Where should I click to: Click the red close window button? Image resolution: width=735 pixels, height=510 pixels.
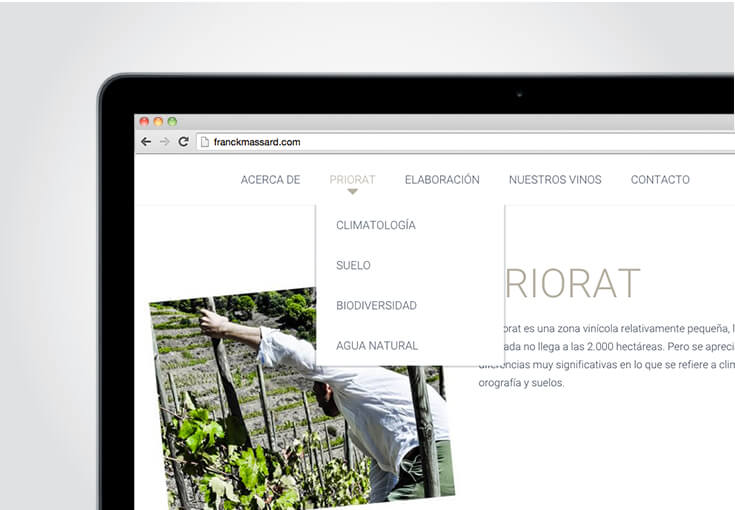point(144,122)
